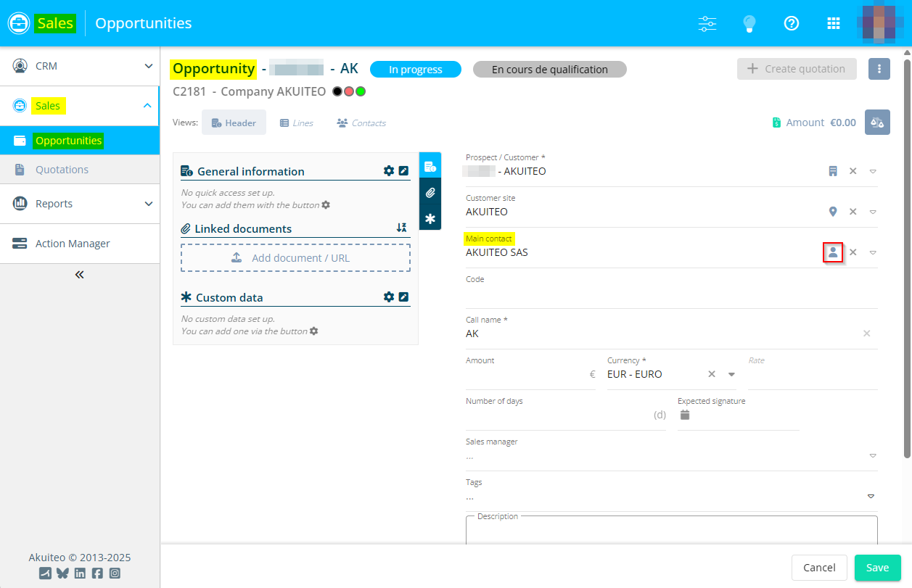Click the Expected signature calendar icon
912x588 pixels.
(685, 415)
